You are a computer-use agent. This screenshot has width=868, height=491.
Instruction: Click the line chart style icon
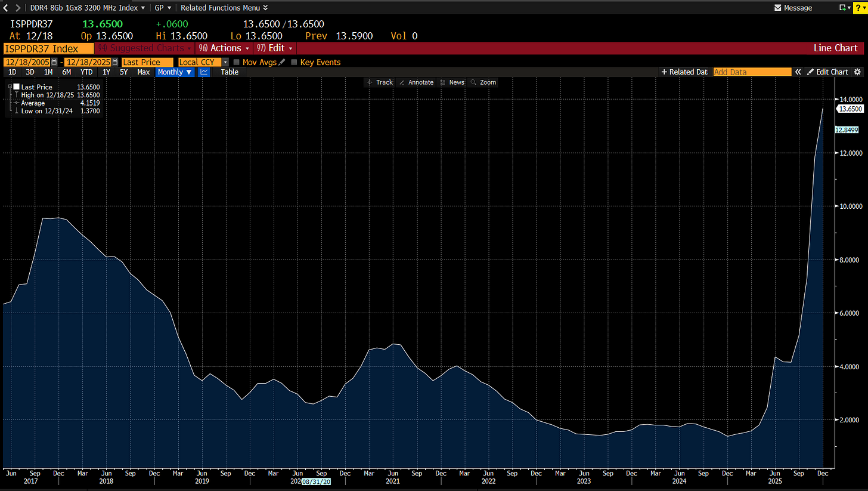click(x=204, y=72)
